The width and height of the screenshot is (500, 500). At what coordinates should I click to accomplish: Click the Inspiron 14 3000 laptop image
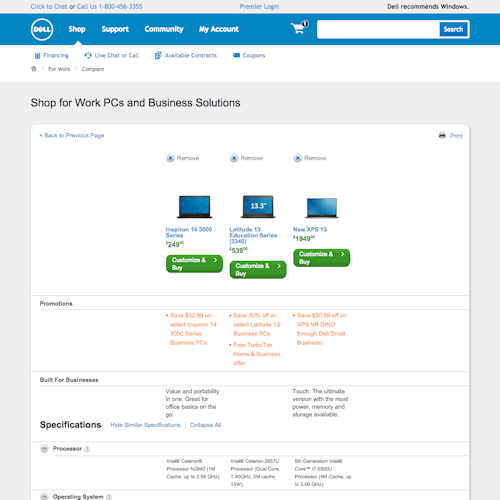pyautogui.click(x=194, y=207)
